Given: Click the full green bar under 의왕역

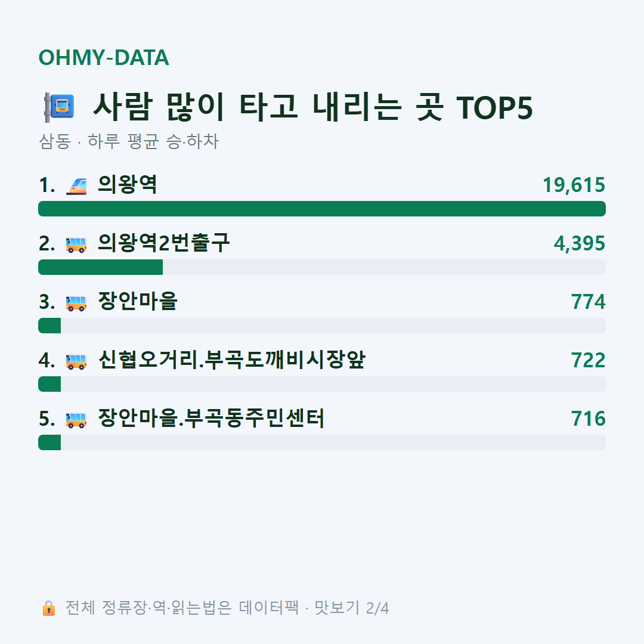Looking at the screenshot, I should (322, 209).
